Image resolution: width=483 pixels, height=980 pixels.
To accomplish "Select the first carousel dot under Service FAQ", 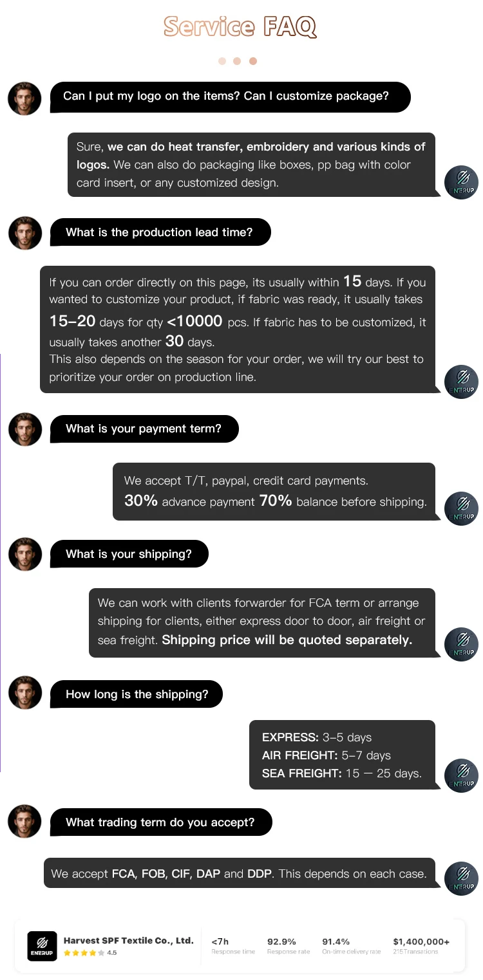I will coord(222,61).
